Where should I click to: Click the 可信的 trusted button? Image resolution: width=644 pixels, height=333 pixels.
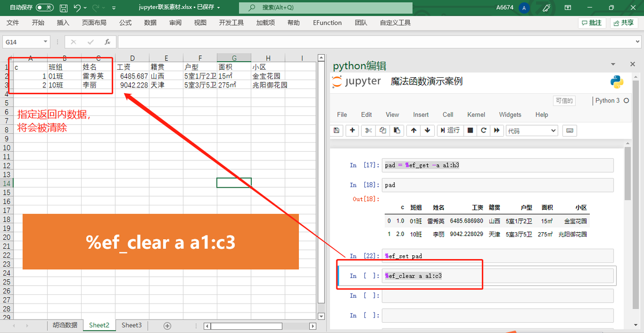pos(564,101)
